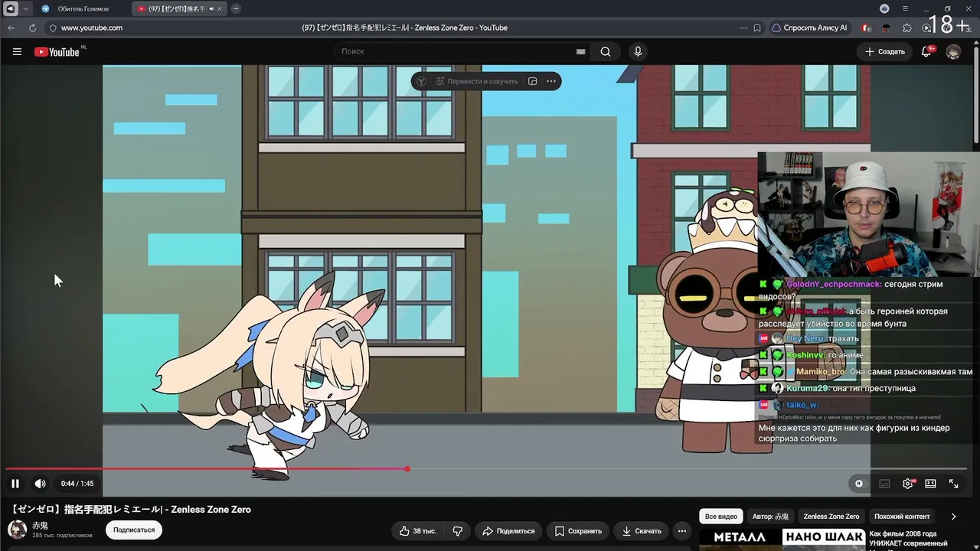The image size is (980, 551).
Task: Select the Похожий контент chip
Action: [902, 517]
